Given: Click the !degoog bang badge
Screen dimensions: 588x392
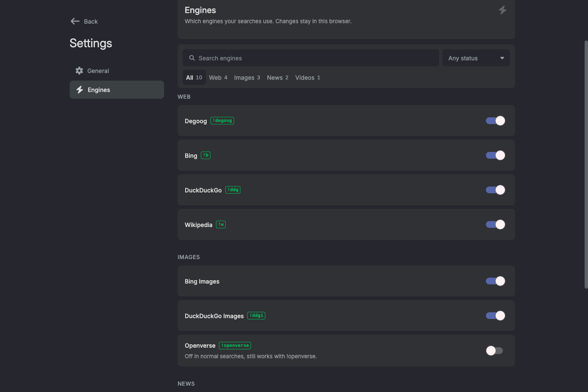Looking at the screenshot, I should [222, 121].
